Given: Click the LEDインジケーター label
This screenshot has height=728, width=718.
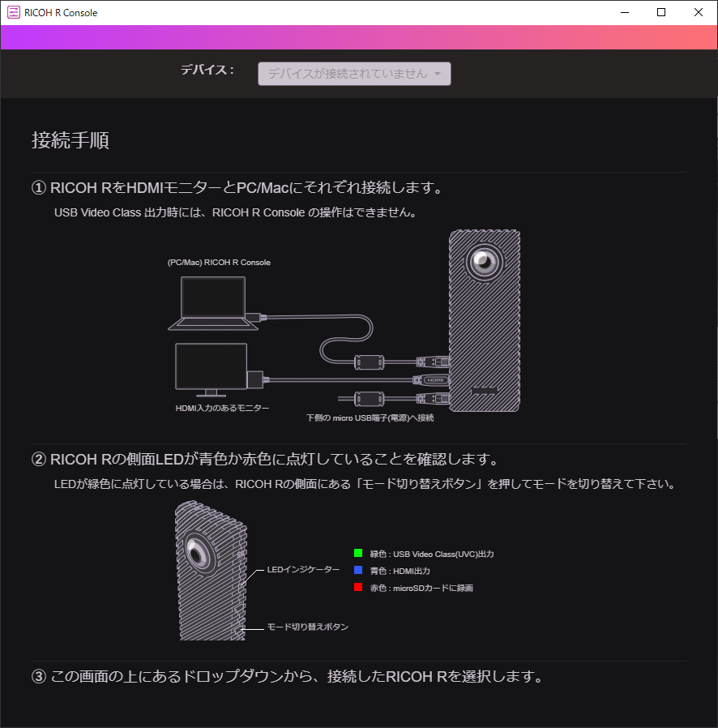Looking at the screenshot, I should click(x=303, y=570).
